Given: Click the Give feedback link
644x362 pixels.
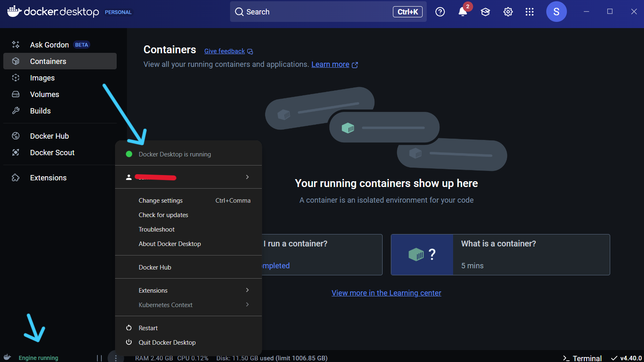Looking at the screenshot, I should click(x=225, y=51).
